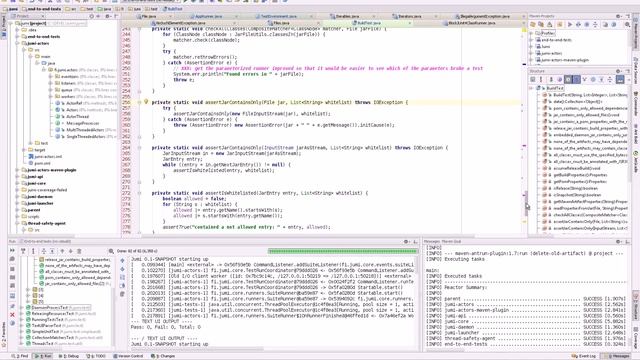Clear all console output icon

tap(122, 294)
